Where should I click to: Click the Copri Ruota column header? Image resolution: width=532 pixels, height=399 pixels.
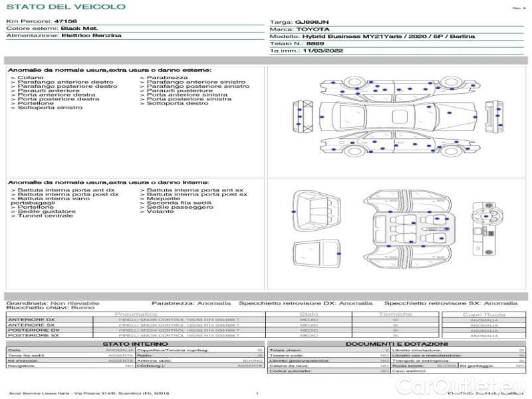483,314
